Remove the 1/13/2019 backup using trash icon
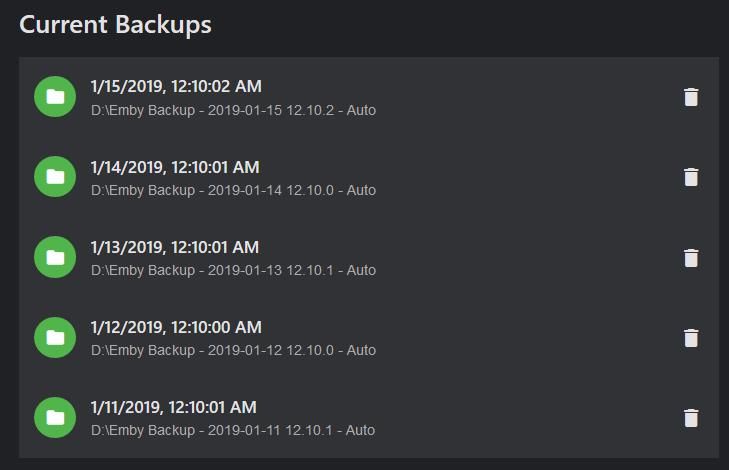Image resolution: width=729 pixels, height=470 pixels. pos(690,258)
